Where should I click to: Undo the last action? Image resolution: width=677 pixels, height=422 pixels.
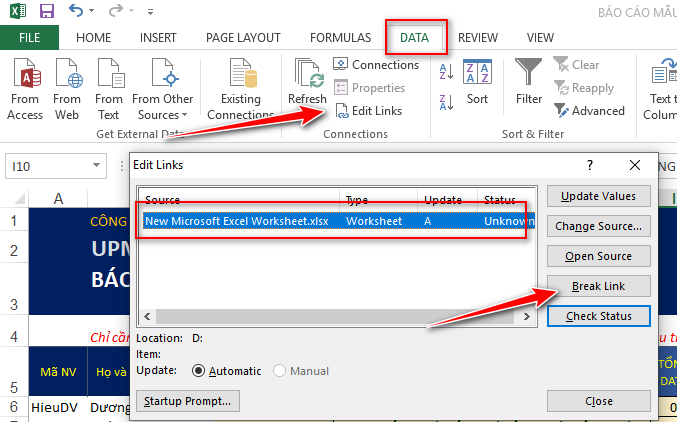pyautogui.click(x=76, y=10)
